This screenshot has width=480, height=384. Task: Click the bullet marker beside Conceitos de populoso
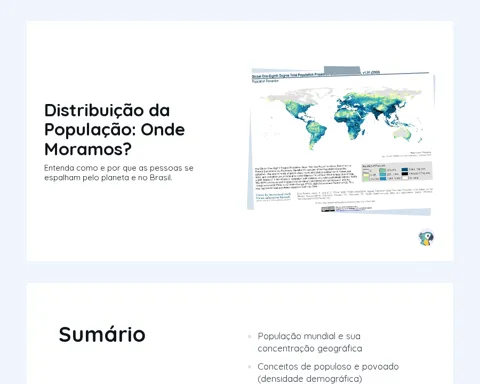[x=250, y=367]
